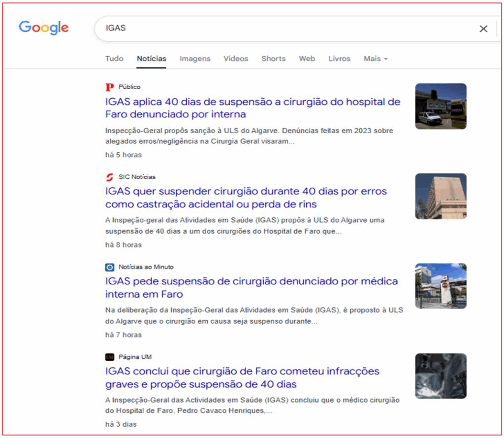Screen dimensions: 504x438
Task: Click the hospital building thumbnail of SIC article
Action: tap(441, 196)
